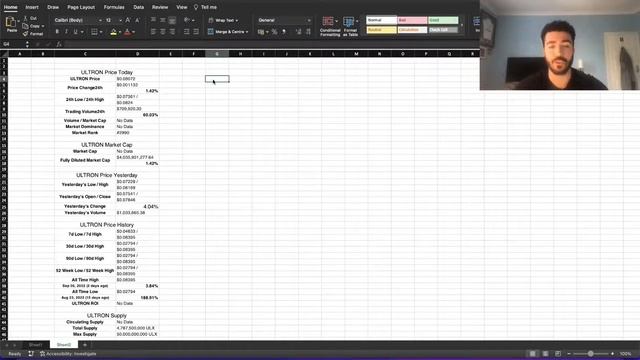Align text to bottom
Image resolution: width=640 pixels, height=360 pixels.
(x=172, y=20)
